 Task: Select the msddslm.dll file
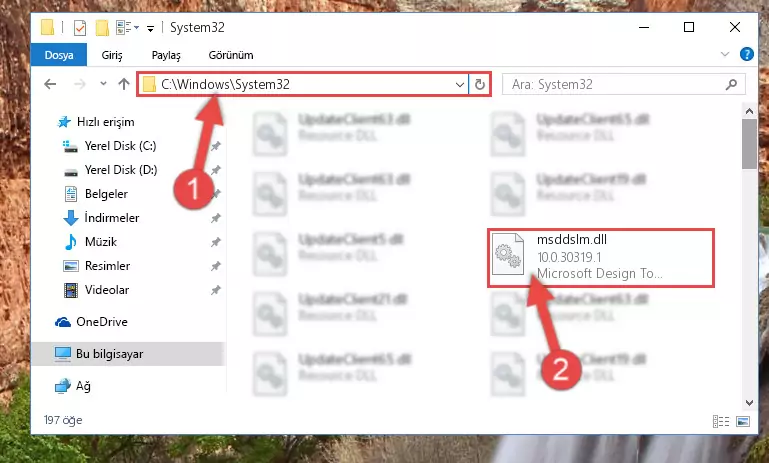point(601,257)
